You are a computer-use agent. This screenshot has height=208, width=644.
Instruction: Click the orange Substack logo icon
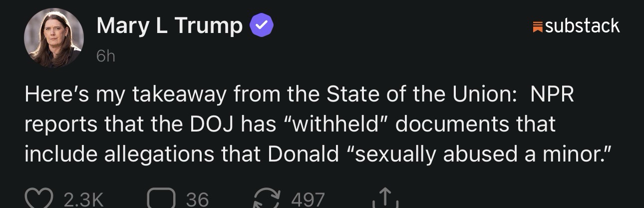point(538,26)
